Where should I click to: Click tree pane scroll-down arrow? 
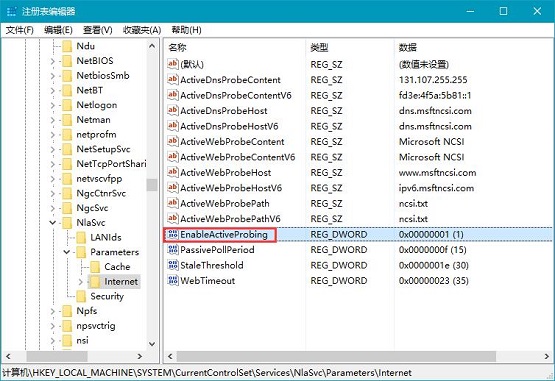click(152, 344)
